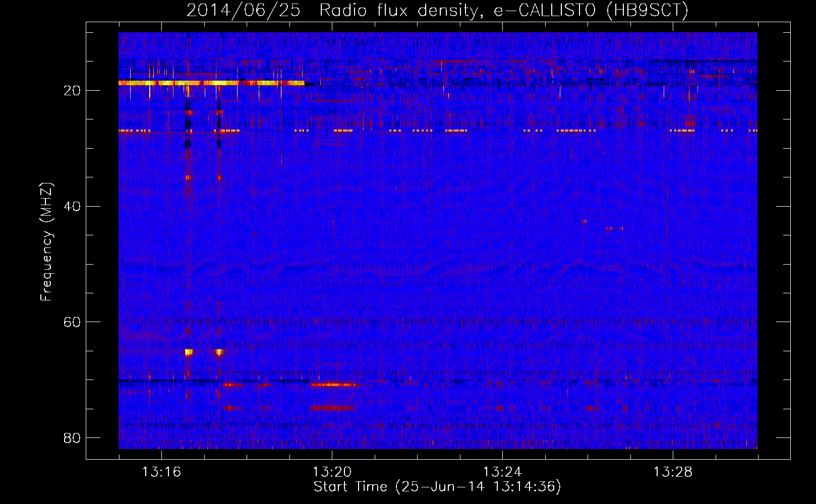Click the first bright burst spot near 65 MHz
816x504 pixels.
[189, 352]
